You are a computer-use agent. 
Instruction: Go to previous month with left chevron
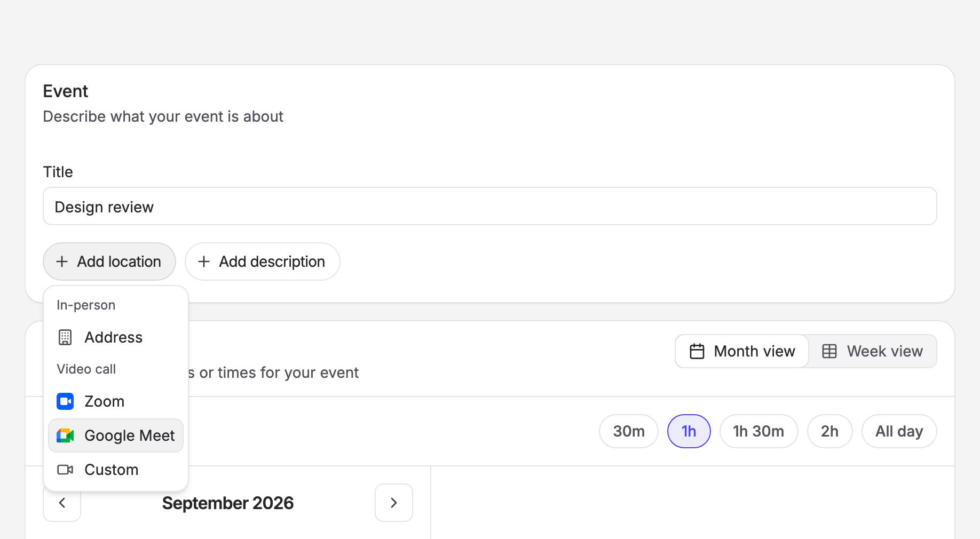62,503
